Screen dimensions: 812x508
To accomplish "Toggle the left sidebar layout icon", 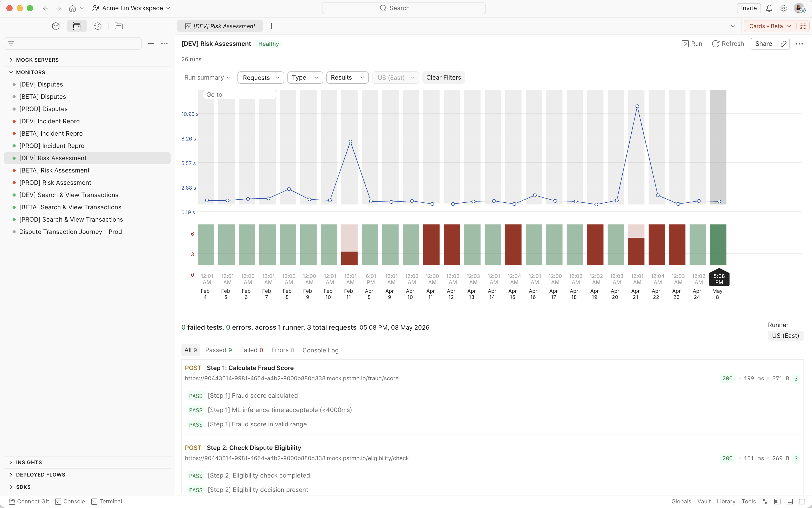I will 777,501.
